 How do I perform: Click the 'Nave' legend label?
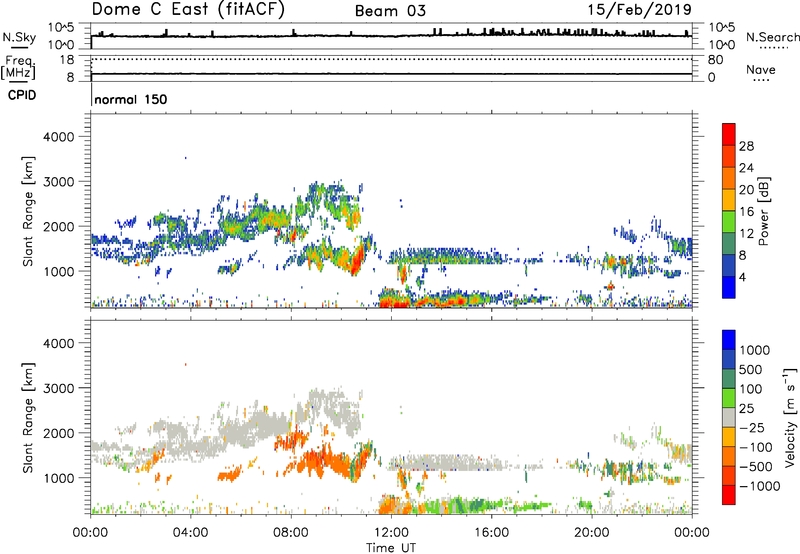760,69
